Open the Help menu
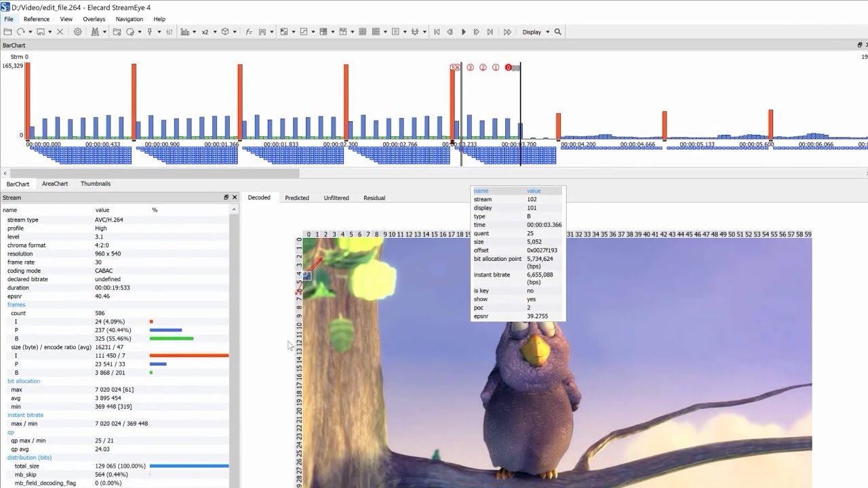868x488 pixels. coord(159,19)
